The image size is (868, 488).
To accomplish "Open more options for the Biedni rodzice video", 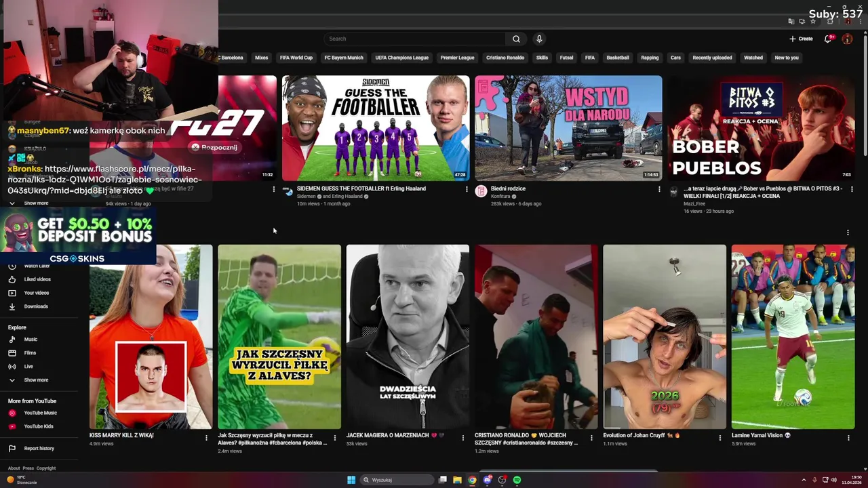I will pos(659,189).
